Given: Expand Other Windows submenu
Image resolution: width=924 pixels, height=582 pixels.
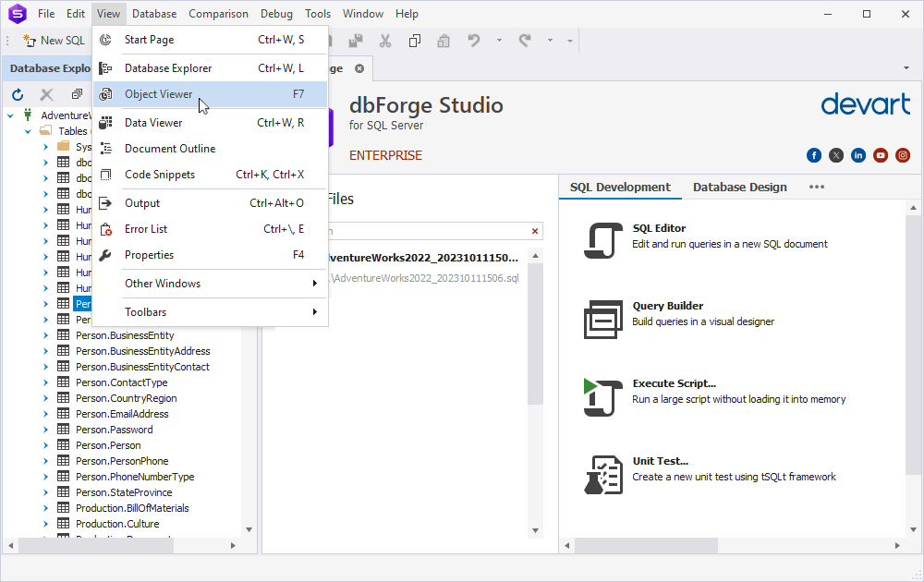Looking at the screenshot, I should (210, 284).
